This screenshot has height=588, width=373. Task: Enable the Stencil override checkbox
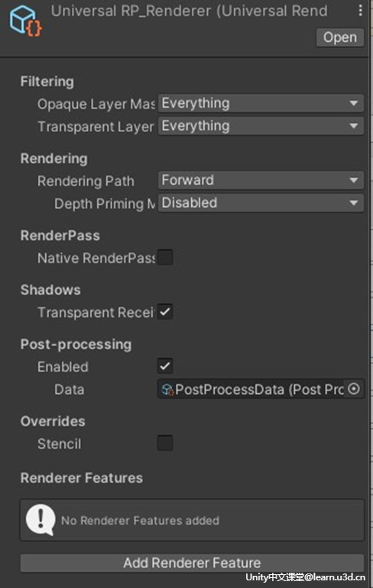pyautogui.click(x=165, y=443)
